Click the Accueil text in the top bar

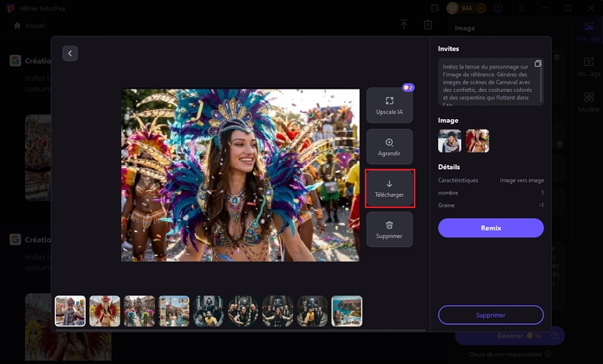[35, 26]
